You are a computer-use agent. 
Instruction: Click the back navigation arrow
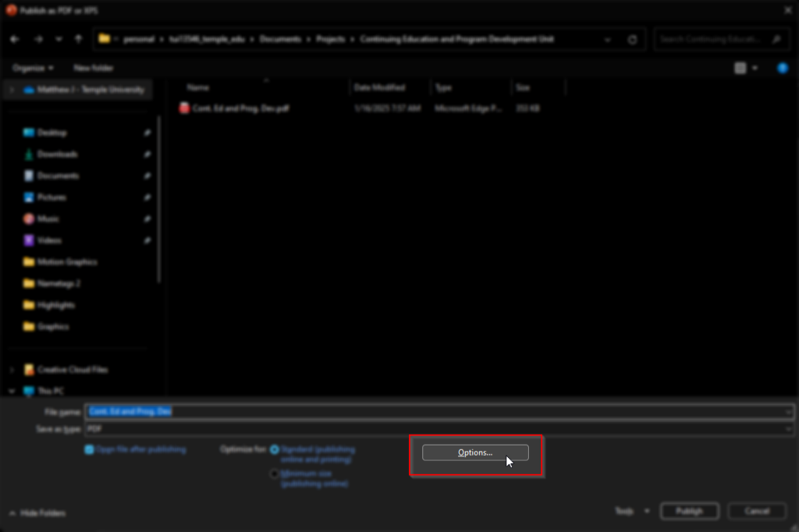click(14, 38)
